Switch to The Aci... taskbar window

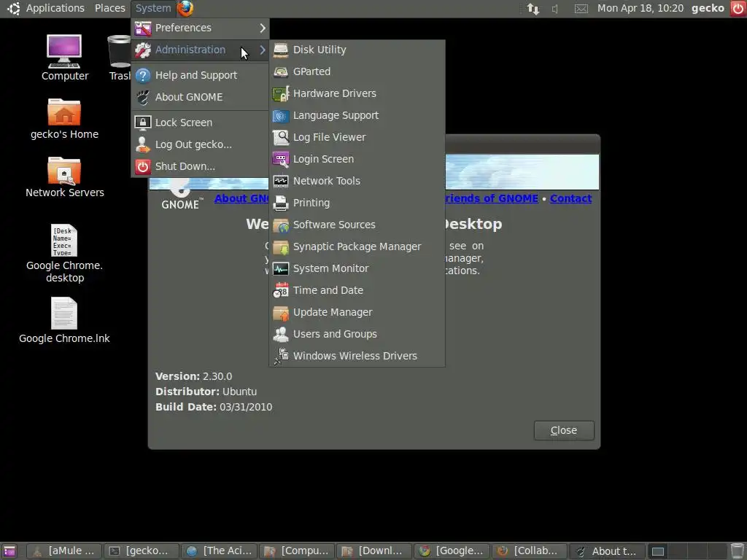pyautogui.click(x=219, y=551)
